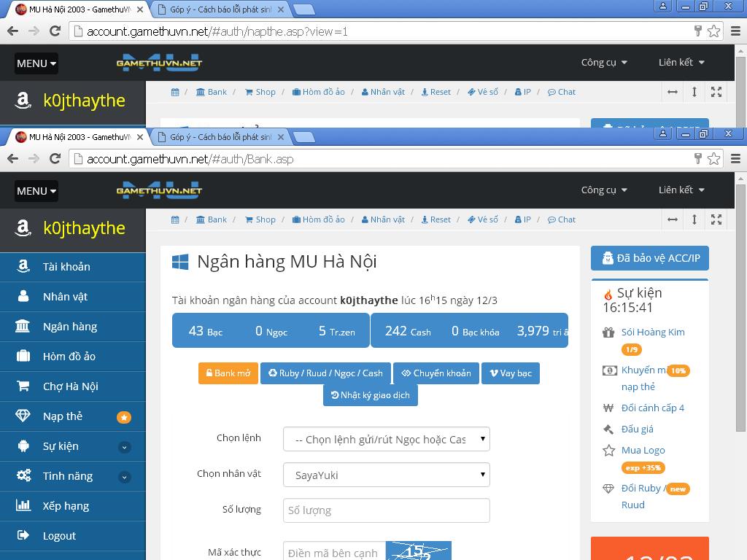Click the Amazon-style icon beside k0jthaythe in Bank window
Viewport: 747px width, 560px height.
(23, 228)
